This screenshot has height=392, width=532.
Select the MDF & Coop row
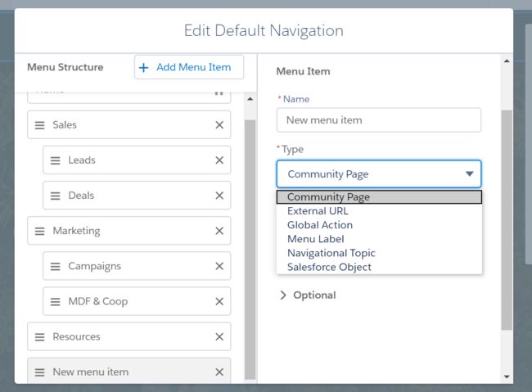(x=137, y=301)
